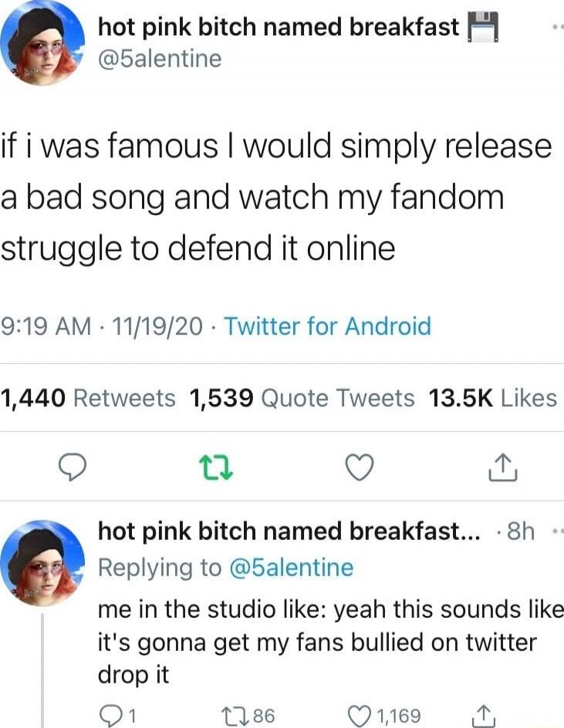Viewport: 564px width, 728px height.
Task: View the 13.5K Likes list
Action: 492,399
